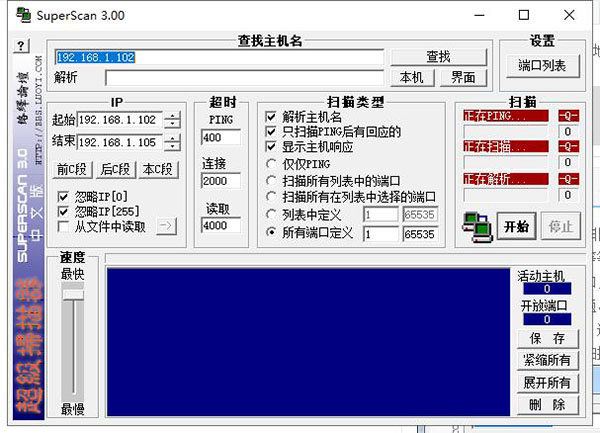Click the 速度 scan speed slider

[x=73, y=292]
